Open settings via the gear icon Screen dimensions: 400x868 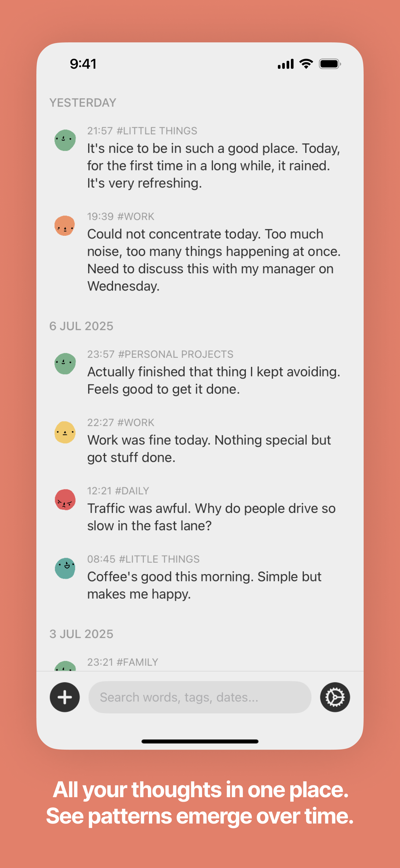pyautogui.click(x=335, y=697)
